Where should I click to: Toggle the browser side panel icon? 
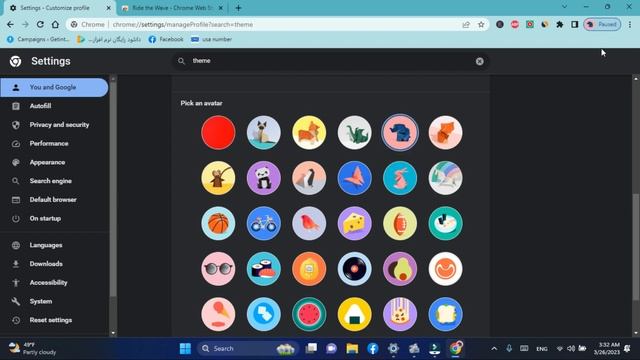tap(575, 24)
